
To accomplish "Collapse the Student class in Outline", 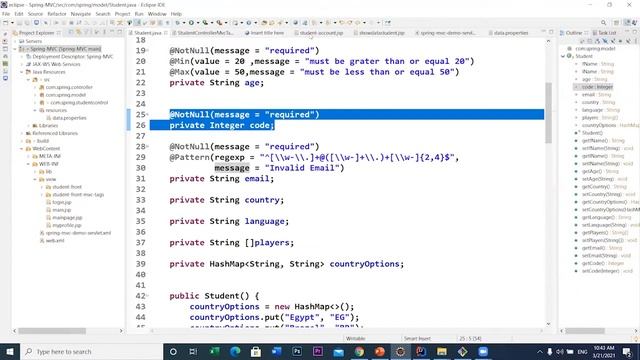I will pyautogui.click(x=563, y=56).
